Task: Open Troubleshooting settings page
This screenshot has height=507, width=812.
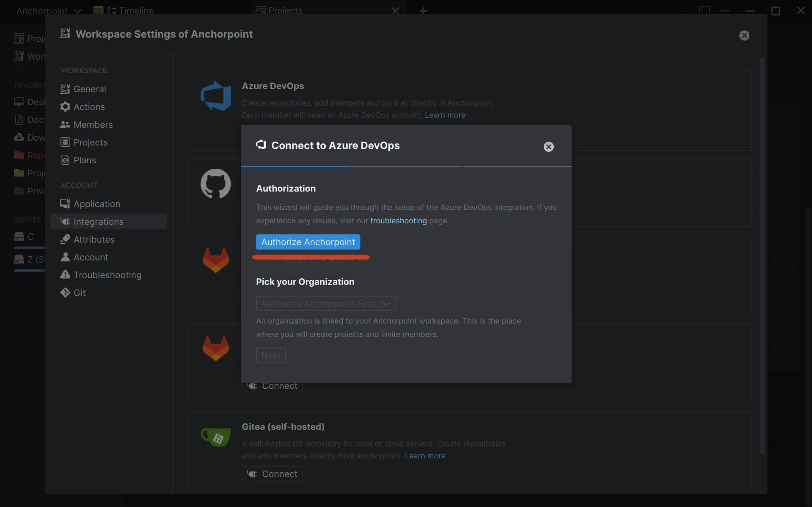Action: point(108,275)
